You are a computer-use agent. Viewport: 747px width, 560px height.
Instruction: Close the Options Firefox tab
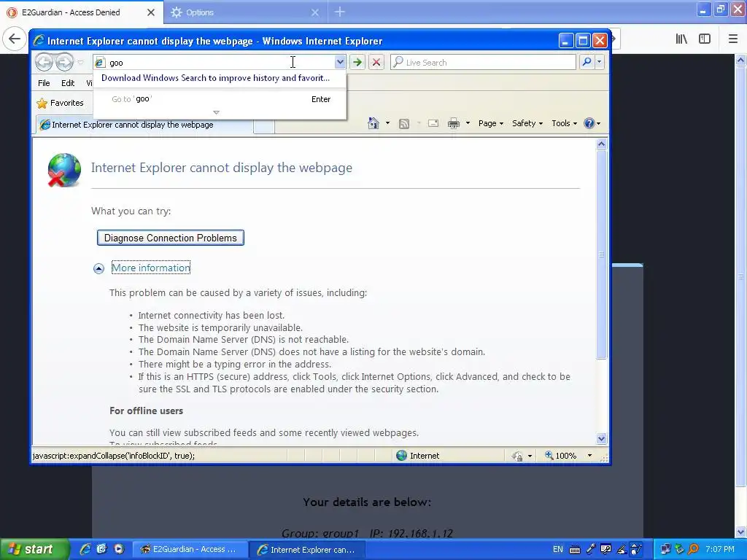click(315, 12)
